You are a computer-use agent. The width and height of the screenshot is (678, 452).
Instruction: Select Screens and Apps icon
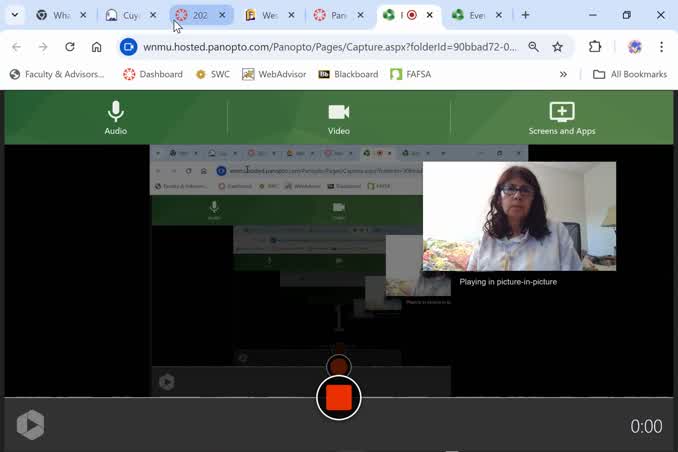[x=562, y=112]
